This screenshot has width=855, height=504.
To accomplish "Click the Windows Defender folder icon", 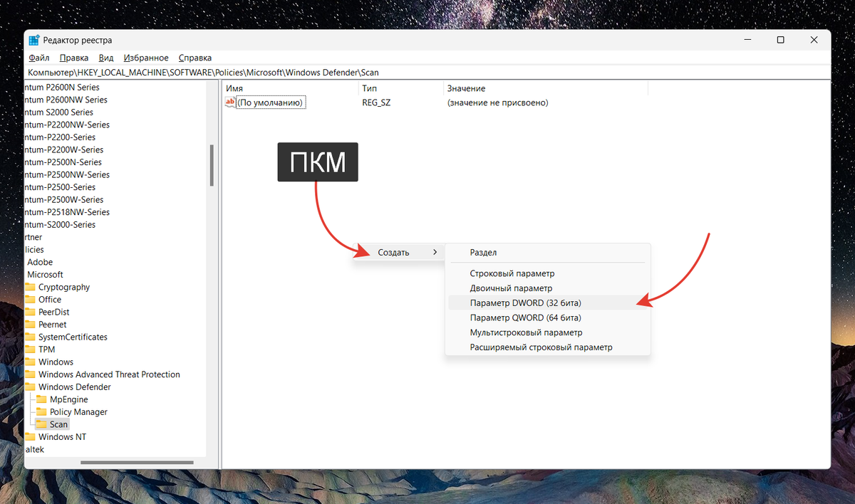I will point(30,387).
